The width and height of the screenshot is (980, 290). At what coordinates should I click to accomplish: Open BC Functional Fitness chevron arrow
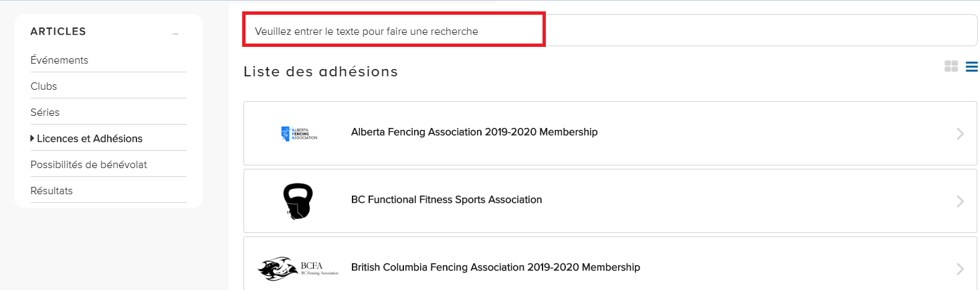pos(961,201)
